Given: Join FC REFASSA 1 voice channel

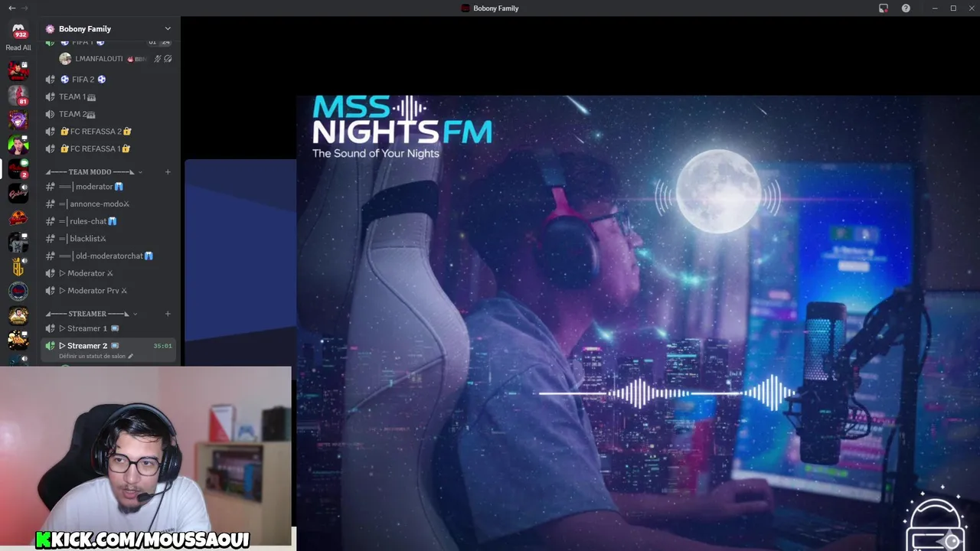Looking at the screenshot, I should coord(109,149).
